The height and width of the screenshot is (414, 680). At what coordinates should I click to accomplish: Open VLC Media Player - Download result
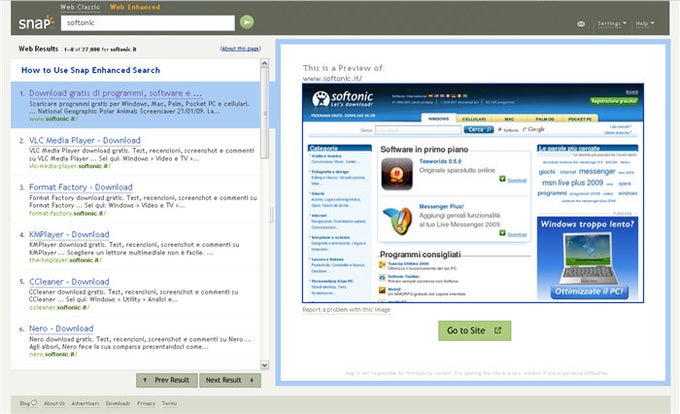click(85, 140)
